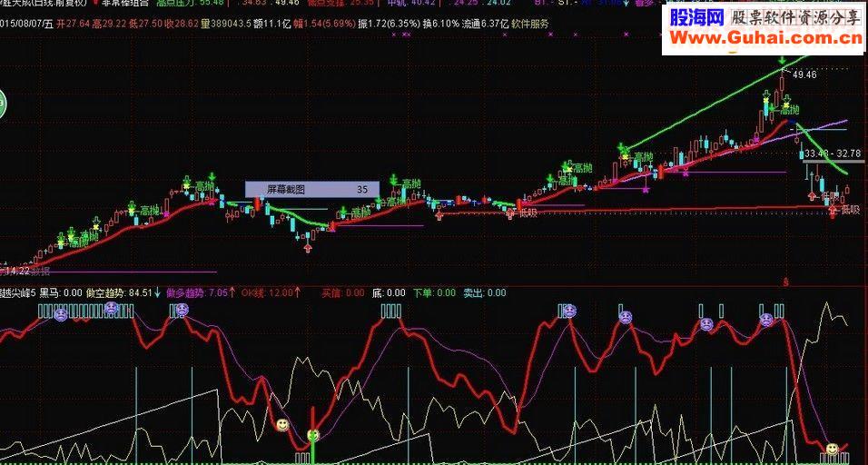Image resolution: width=868 pixels, height=465 pixels.
Task: Click the 换6.10% turnover rate
Action: tap(442, 24)
